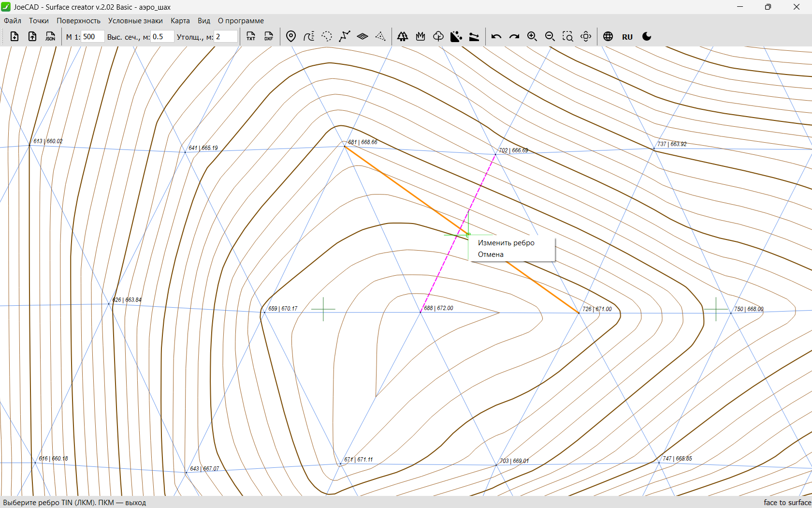Choose Изменить ребро in context menu
The image size is (812, 508).
point(506,243)
